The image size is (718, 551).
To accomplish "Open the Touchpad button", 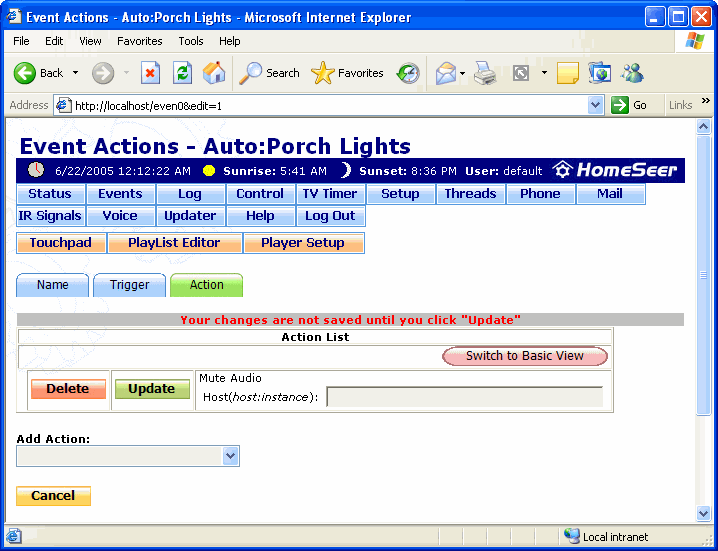I will click(61, 243).
